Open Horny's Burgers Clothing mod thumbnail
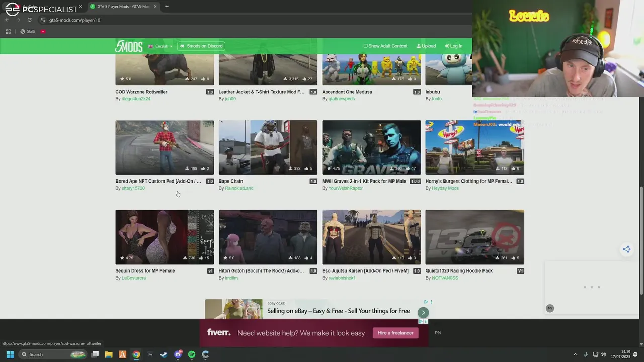Image resolution: width=644 pixels, height=362 pixels. coord(474,147)
